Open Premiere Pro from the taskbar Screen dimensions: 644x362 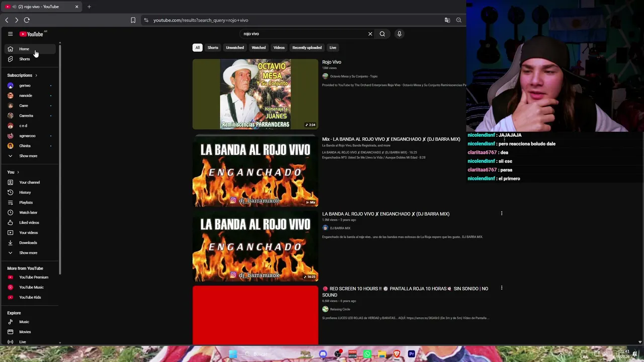(x=412, y=354)
